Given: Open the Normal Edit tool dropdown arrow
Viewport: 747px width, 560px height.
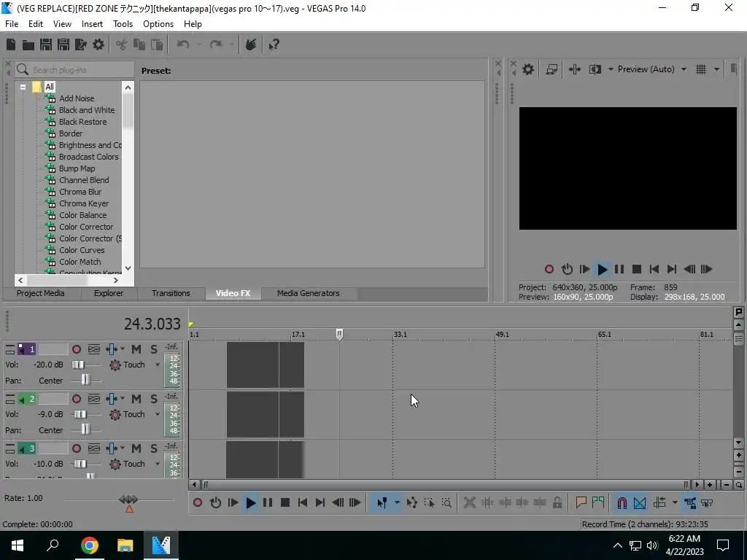Looking at the screenshot, I should (x=396, y=502).
